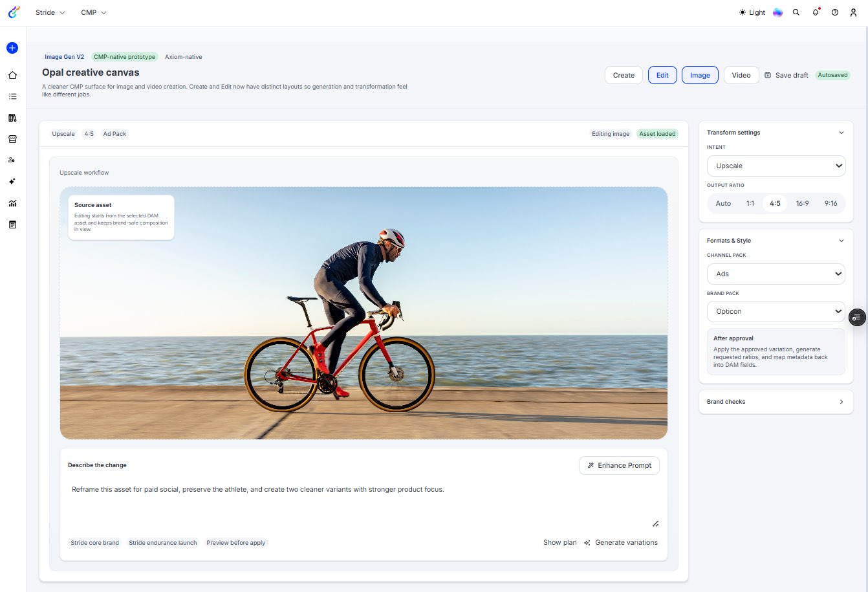Click the gradient orb in the top bar
Screen dimensions: 868x592
coord(777,12)
